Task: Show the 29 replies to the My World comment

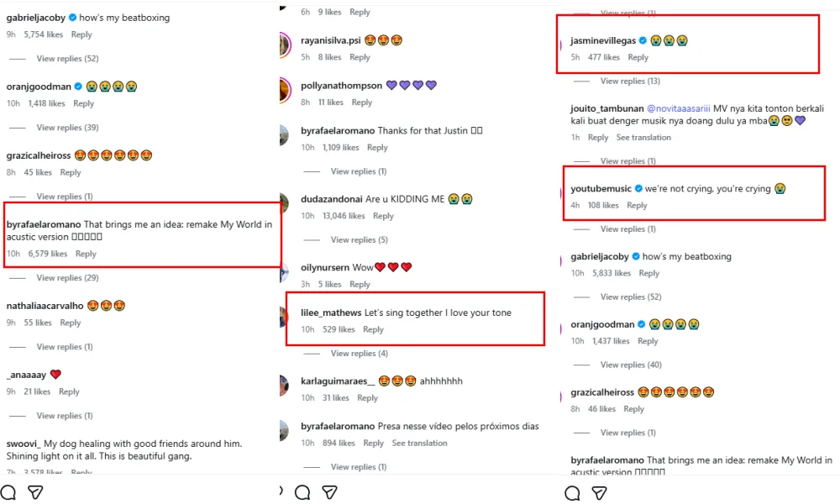Action: coord(67,277)
